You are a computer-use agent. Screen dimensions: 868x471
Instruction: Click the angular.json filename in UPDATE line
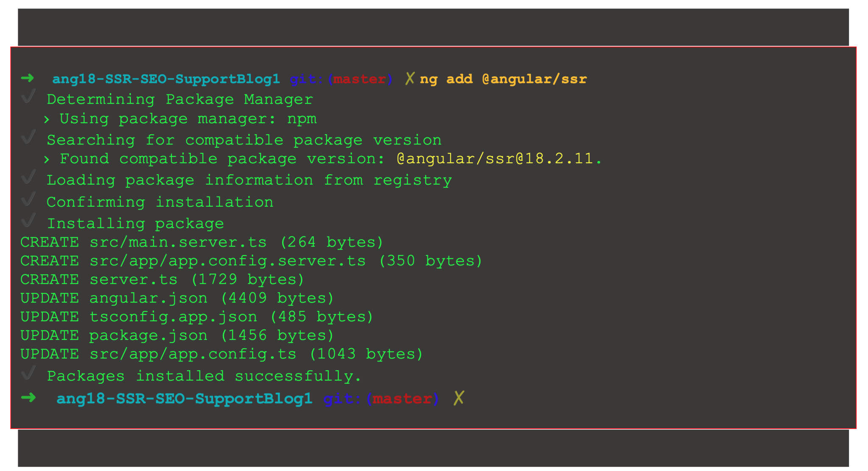148,298
